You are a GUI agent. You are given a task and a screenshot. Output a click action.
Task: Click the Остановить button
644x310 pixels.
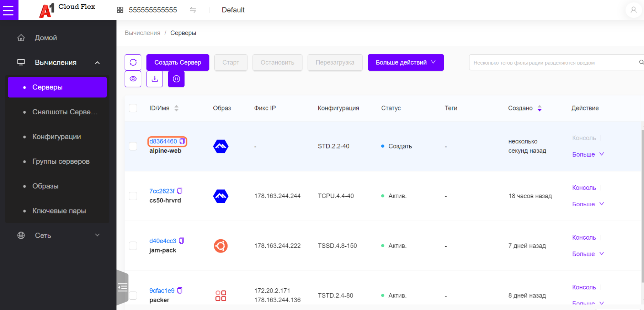pyautogui.click(x=277, y=62)
